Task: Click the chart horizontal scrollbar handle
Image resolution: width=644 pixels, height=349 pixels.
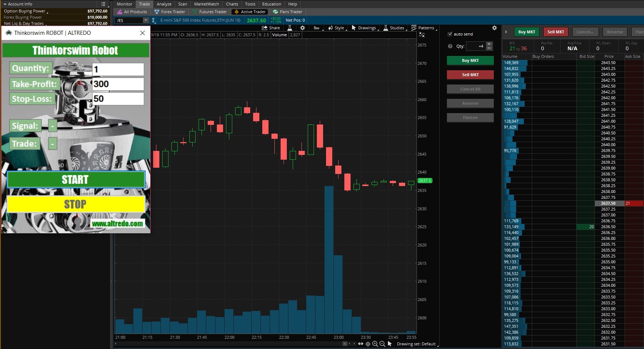Action: (345, 344)
